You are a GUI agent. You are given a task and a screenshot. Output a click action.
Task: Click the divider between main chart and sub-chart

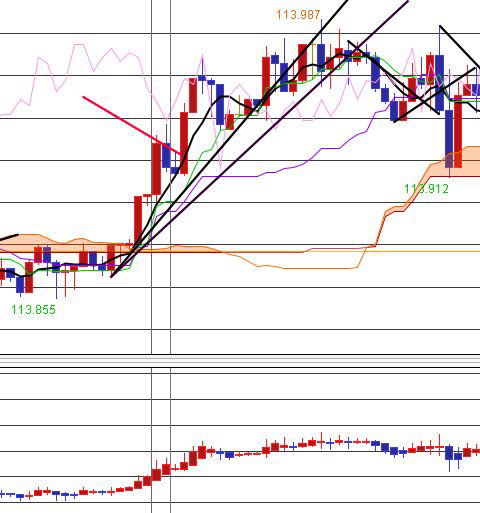pos(240,361)
